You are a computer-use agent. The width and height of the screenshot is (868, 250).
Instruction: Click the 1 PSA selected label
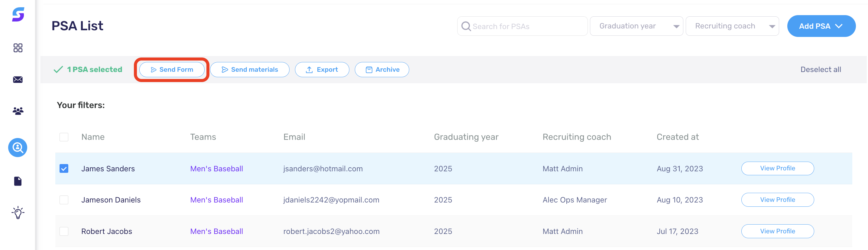click(94, 70)
